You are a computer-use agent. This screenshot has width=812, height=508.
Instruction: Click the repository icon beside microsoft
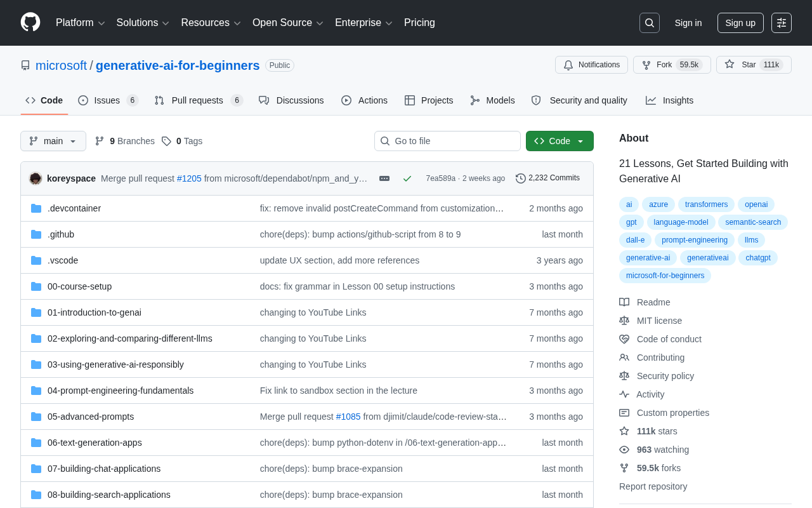25,65
